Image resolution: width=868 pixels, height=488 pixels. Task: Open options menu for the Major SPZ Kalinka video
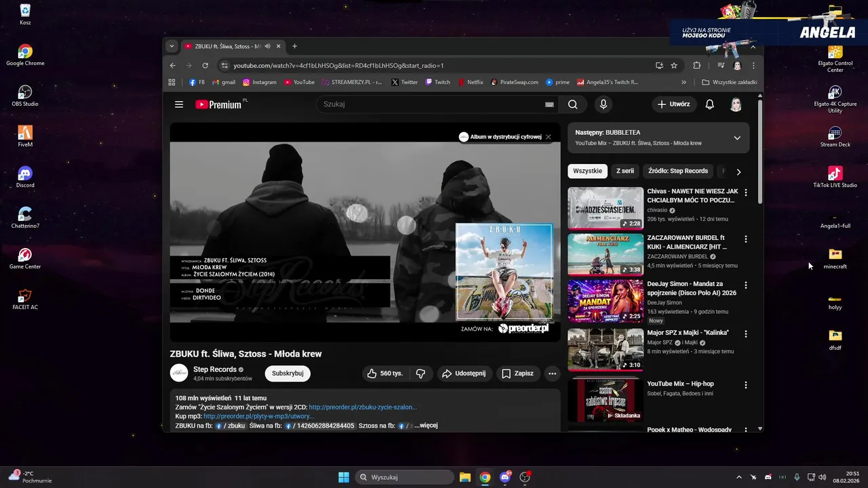click(x=746, y=334)
